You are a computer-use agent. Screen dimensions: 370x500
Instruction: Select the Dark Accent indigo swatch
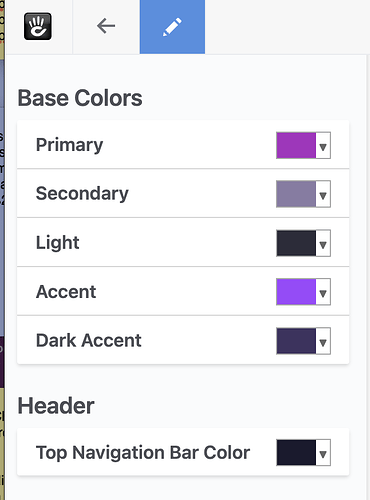click(296, 341)
